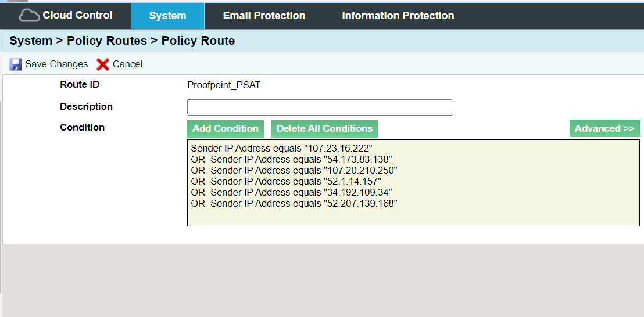Select OR condition for 54.173.83.138

pos(291,159)
